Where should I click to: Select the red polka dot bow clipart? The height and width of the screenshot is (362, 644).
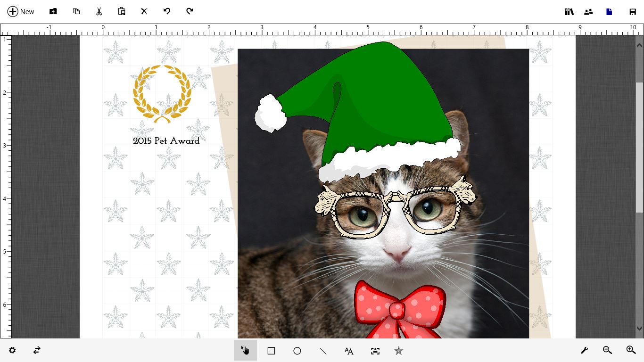tap(399, 309)
